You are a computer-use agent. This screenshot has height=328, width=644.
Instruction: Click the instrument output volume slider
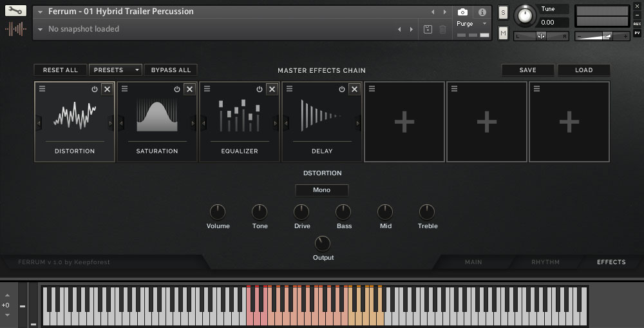602,36
